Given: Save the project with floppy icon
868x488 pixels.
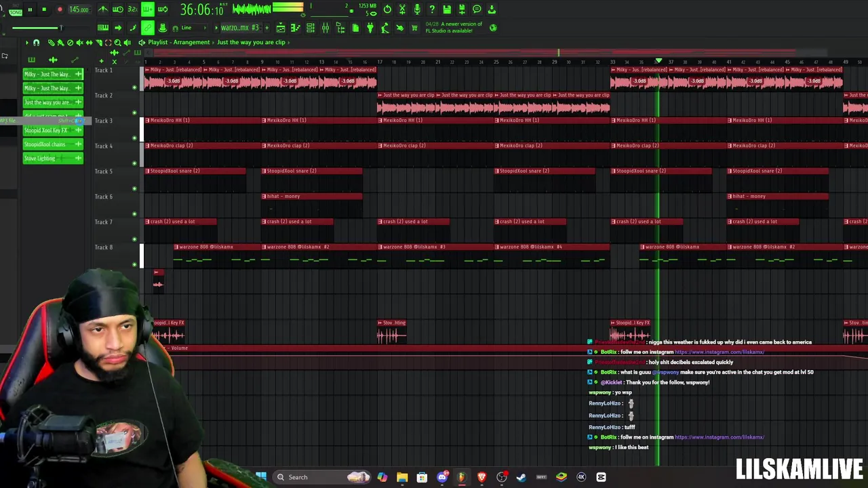Looking at the screenshot, I should point(447,9).
